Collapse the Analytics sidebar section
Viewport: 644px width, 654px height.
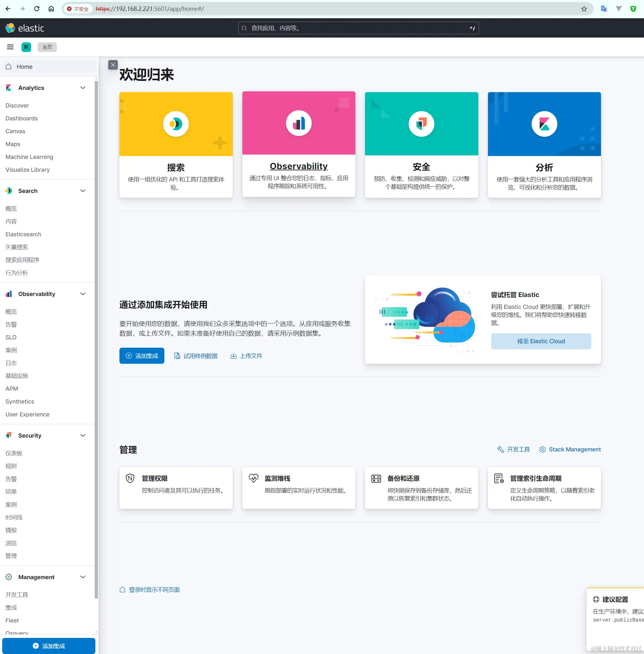[83, 88]
